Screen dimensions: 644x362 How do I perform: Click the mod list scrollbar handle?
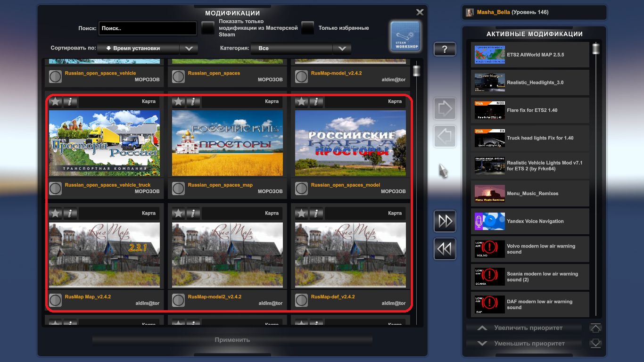(x=416, y=71)
